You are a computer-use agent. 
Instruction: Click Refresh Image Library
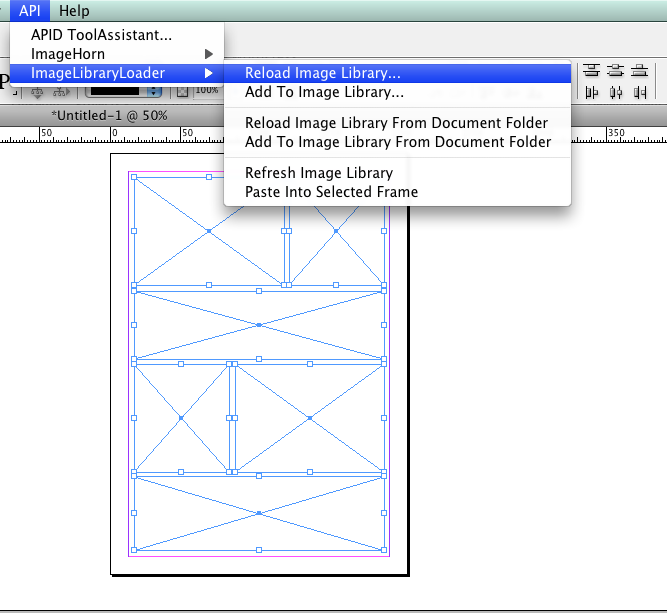click(x=318, y=173)
